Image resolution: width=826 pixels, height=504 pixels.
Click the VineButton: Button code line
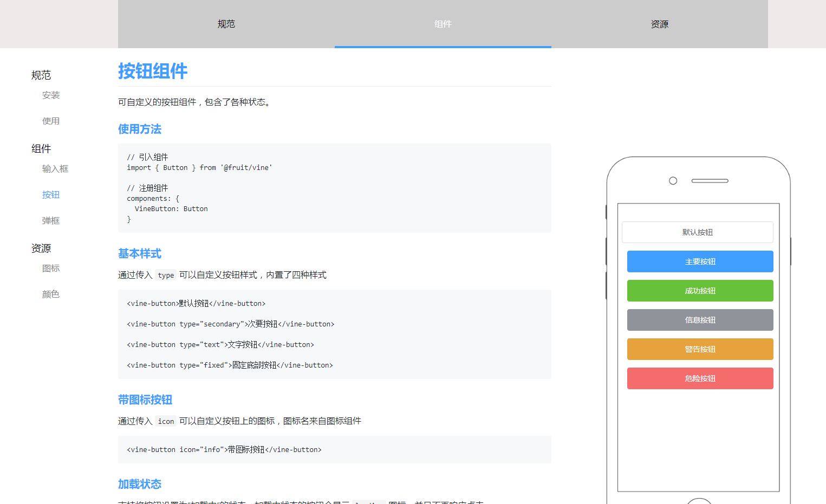point(171,209)
